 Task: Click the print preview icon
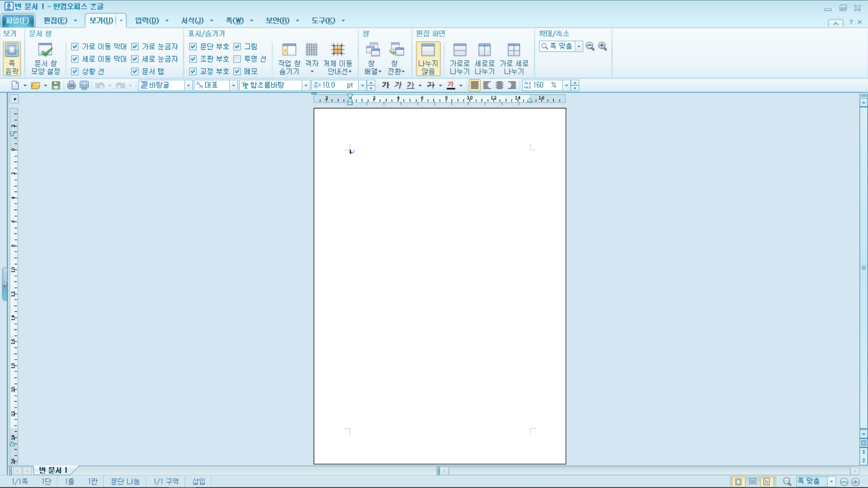(84, 85)
